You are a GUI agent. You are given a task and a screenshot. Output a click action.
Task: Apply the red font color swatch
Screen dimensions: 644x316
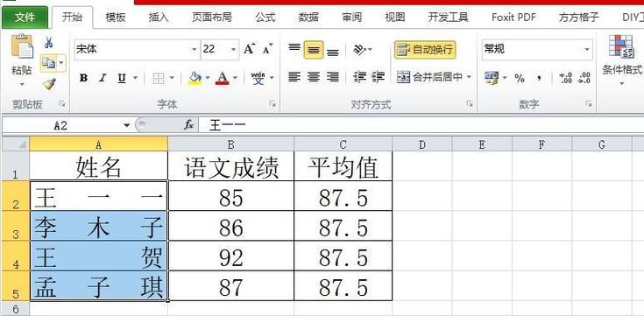[223, 78]
